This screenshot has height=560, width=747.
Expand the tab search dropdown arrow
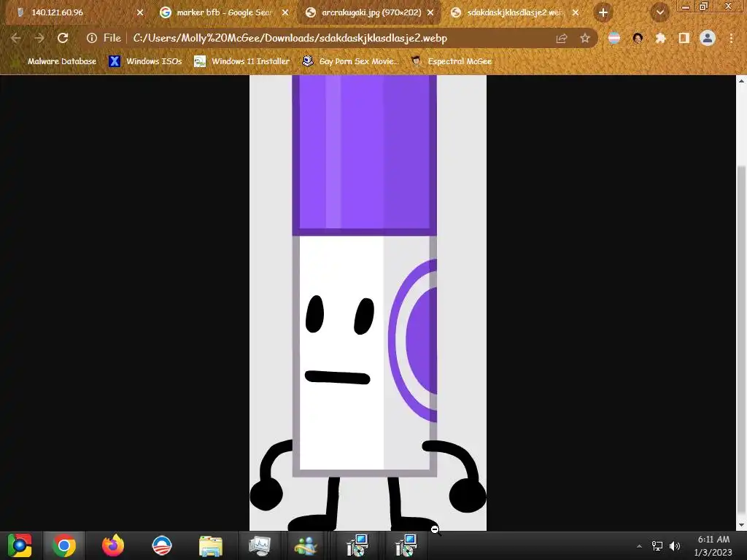[660, 12]
